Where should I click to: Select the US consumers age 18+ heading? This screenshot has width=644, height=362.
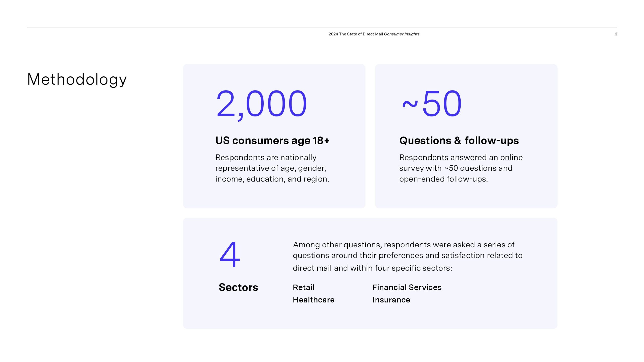272,141
